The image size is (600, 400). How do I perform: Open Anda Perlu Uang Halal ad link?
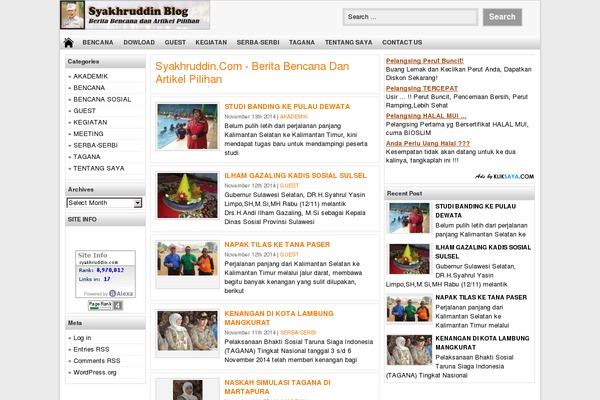click(428, 143)
